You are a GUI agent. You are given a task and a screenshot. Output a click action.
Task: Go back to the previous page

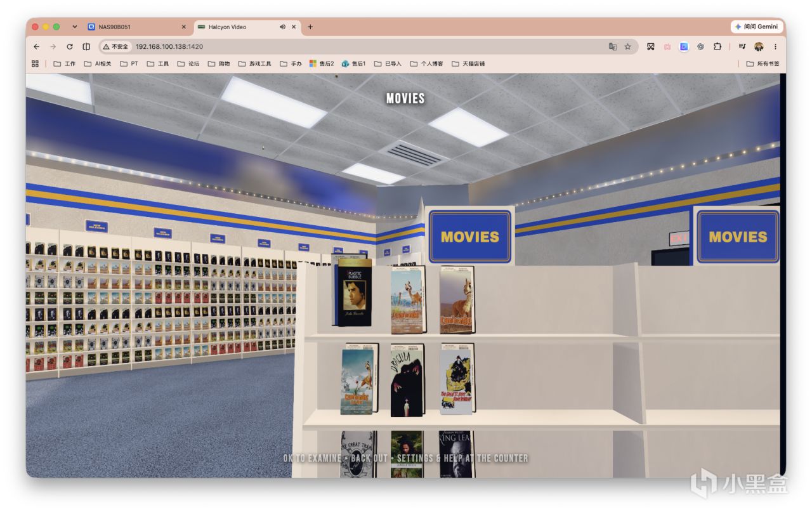[36, 46]
